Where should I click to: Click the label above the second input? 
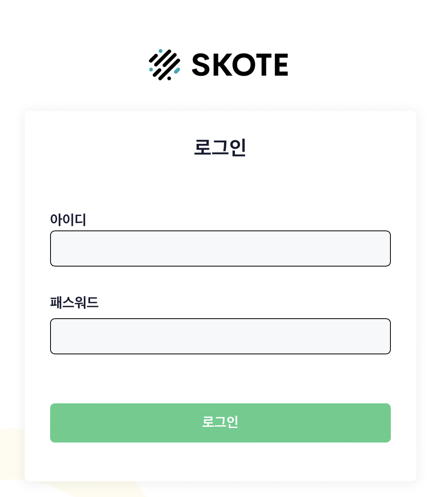74,303
